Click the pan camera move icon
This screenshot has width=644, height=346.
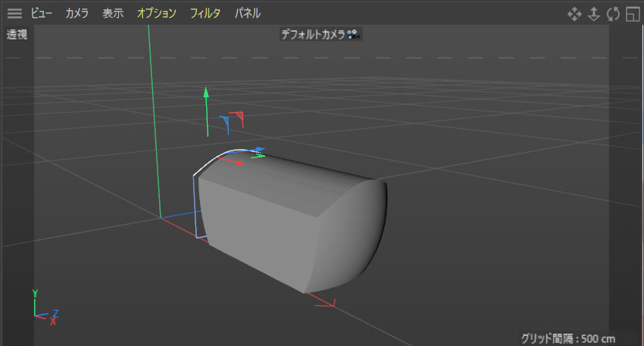574,14
